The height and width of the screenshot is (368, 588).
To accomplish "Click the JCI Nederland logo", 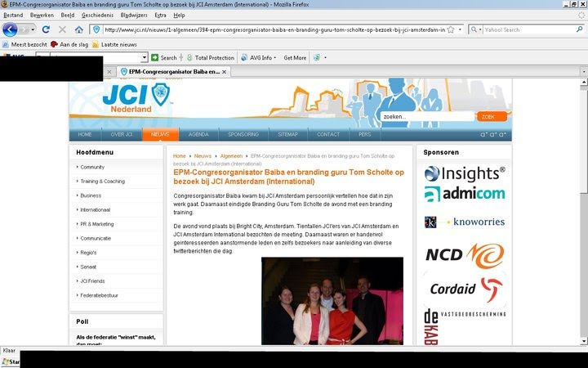I will tap(136, 98).
